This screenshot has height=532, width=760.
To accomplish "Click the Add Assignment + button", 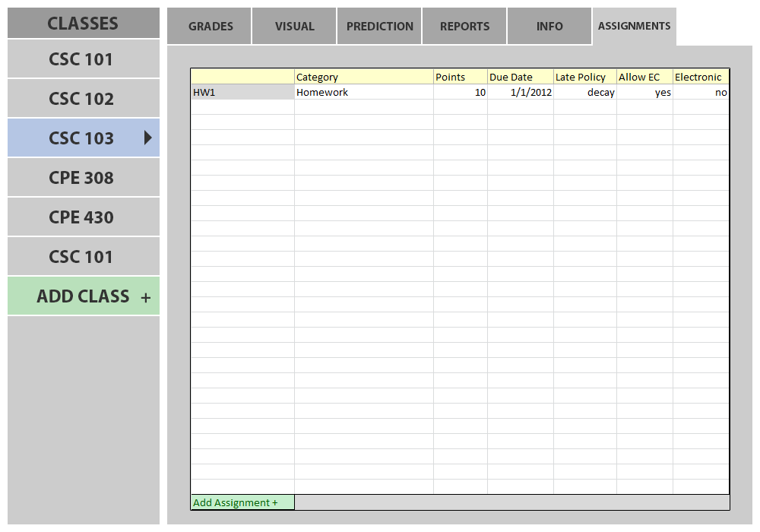I will click(x=242, y=502).
